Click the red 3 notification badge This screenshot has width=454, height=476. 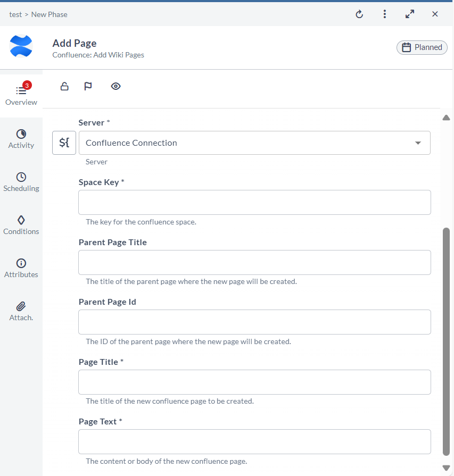pos(27,85)
